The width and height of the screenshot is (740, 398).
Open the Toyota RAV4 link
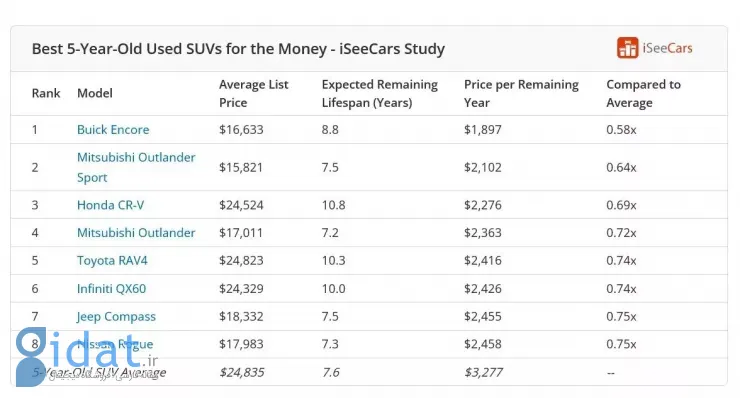(x=112, y=261)
